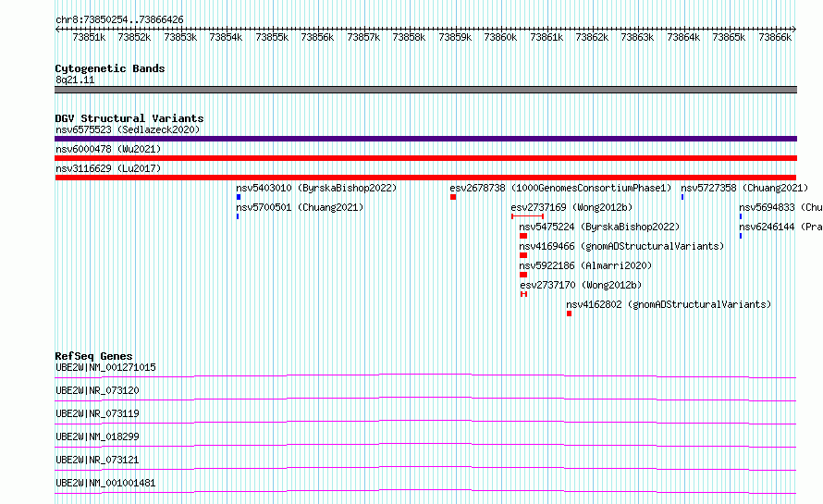
Task: Select the 8q21.11 band label
Action: tap(75, 80)
